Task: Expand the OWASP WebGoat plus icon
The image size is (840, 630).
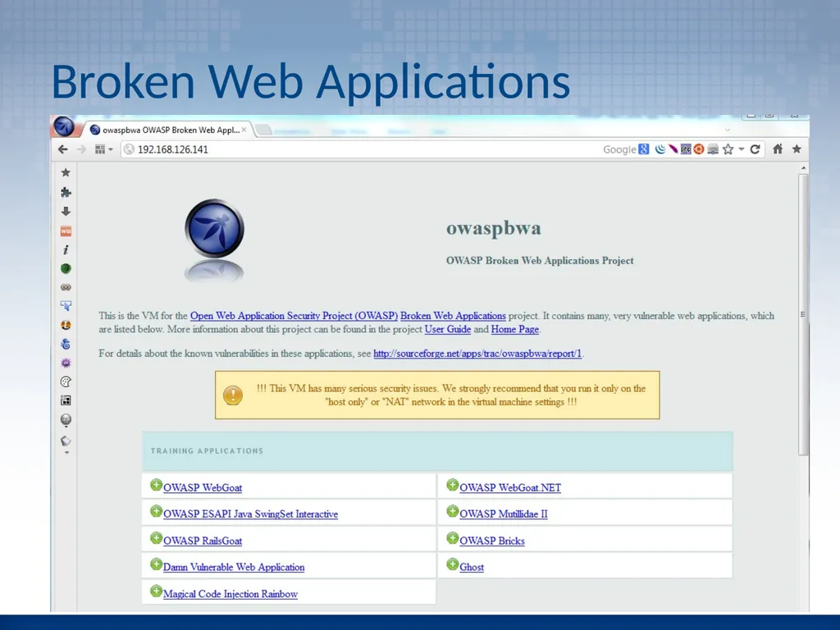Action: click(x=156, y=485)
